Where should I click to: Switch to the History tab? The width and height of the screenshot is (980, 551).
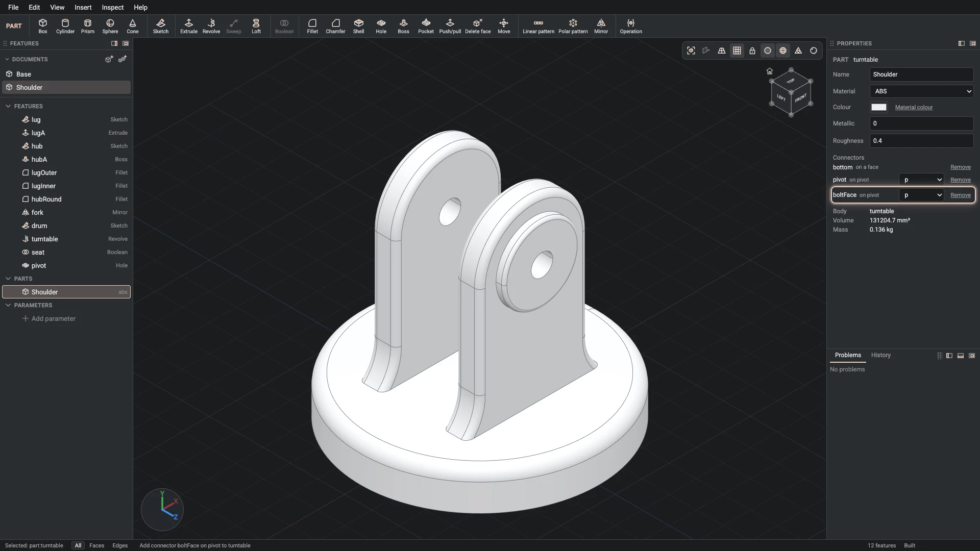click(x=881, y=355)
